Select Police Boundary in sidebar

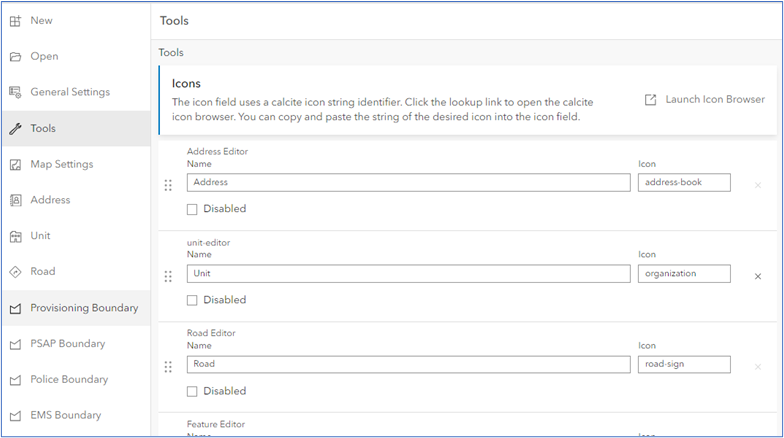pyautogui.click(x=76, y=380)
